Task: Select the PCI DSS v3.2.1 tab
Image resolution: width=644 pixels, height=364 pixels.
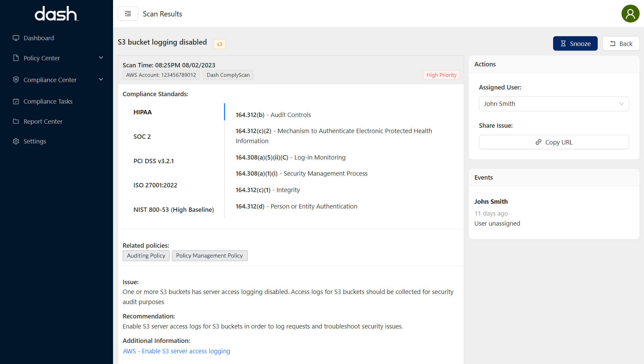Action: (154, 161)
